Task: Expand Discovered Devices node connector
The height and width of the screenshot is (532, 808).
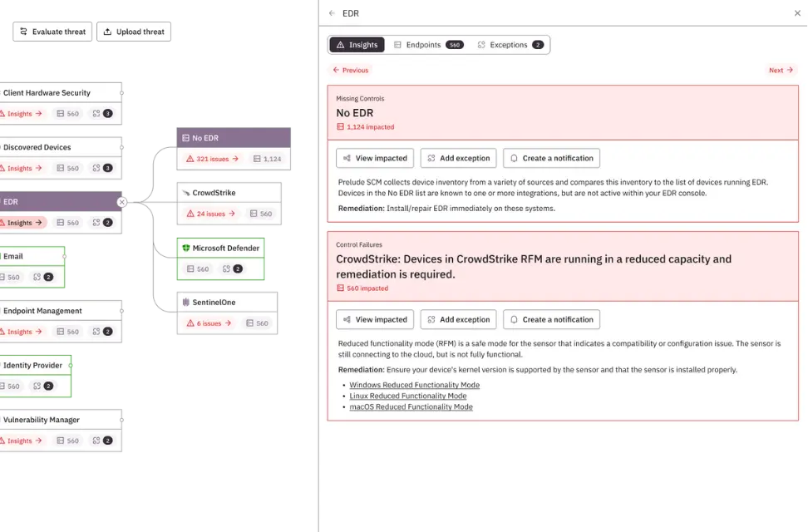Action: tap(121, 147)
